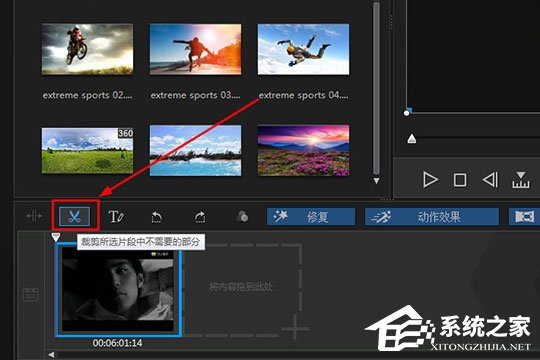Click the extreme sports 02 file name
This screenshot has height=360, width=540.
[87, 95]
